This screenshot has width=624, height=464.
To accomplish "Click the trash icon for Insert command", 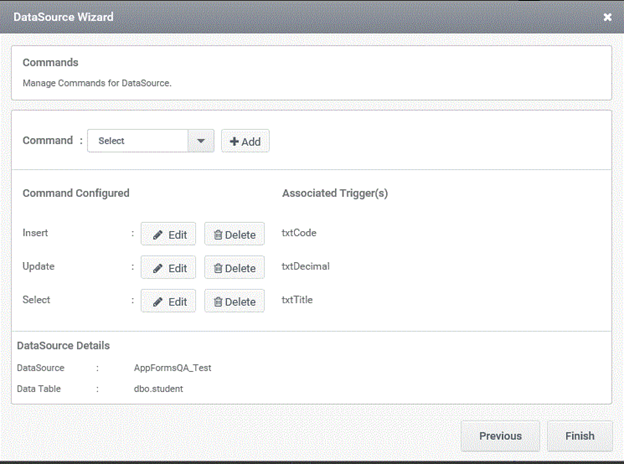I will click(x=218, y=235).
